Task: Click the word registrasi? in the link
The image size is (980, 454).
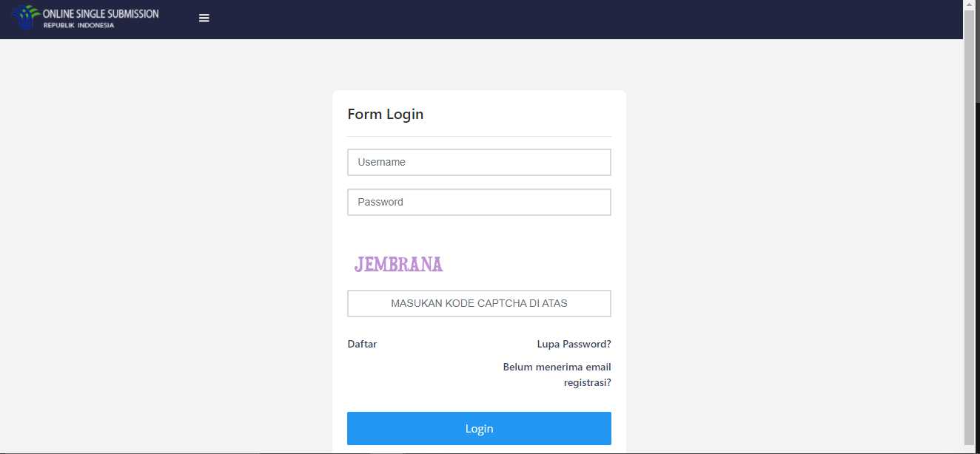Action: pyautogui.click(x=587, y=382)
